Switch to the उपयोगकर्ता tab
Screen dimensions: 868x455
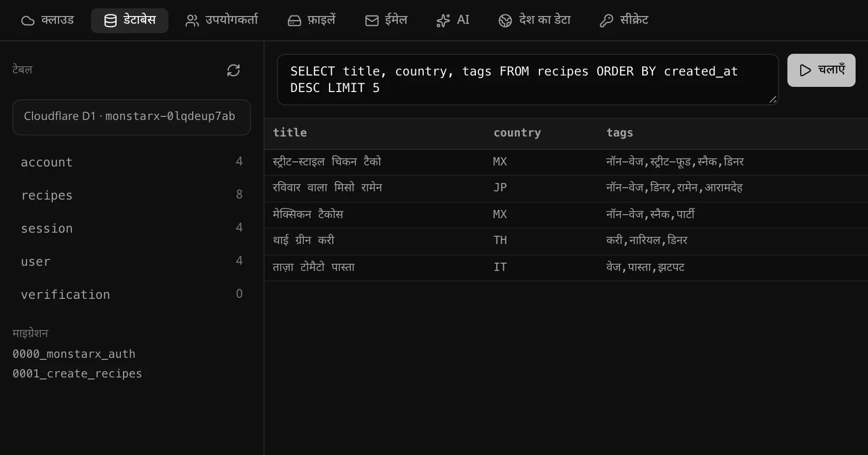[x=222, y=20]
